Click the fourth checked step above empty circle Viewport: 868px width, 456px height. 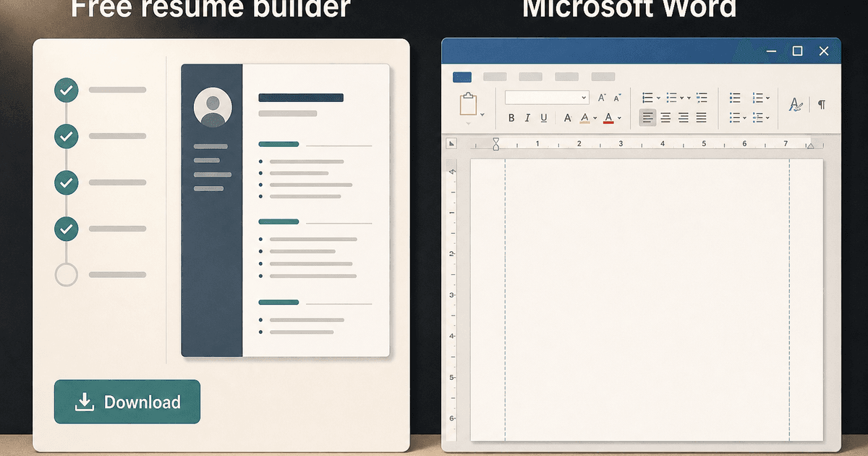click(66, 229)
